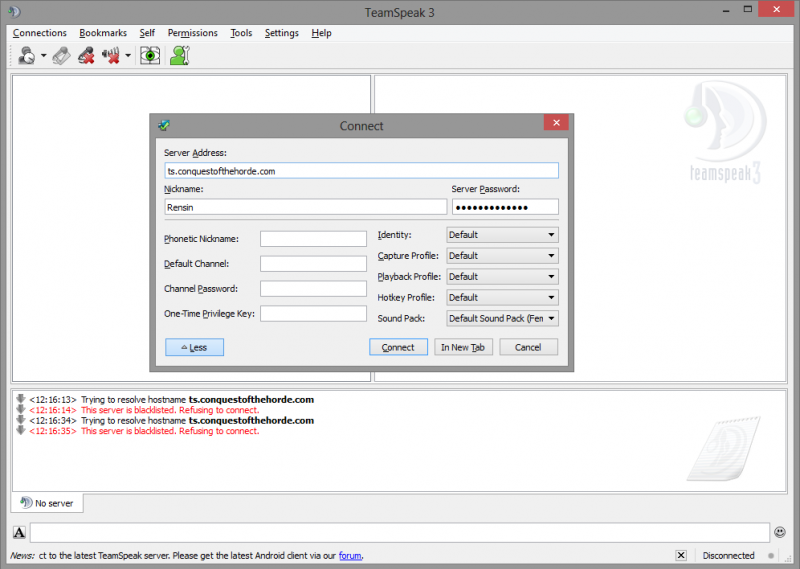This screenshot has height=569, width=800.
Task: Click the arrow icon beside the 12:16:13 entry
Action: 20,399
